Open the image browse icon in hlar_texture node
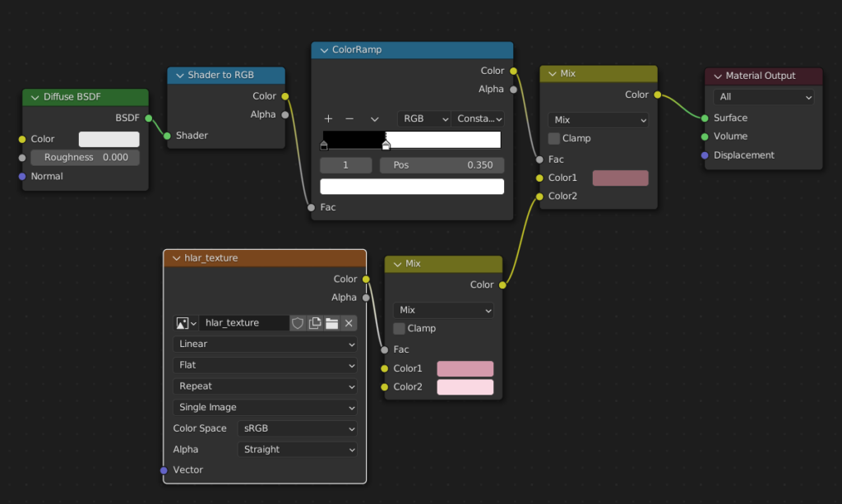The image size is (842, 504). 187,323
